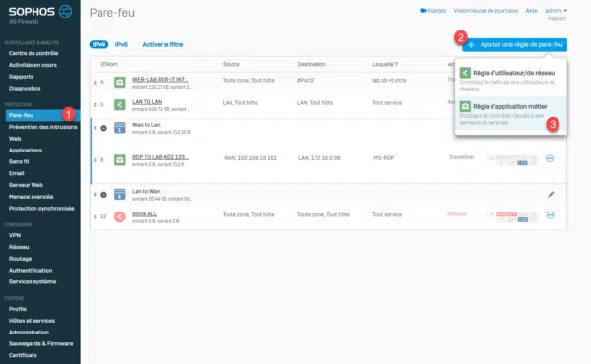Click the security feature indicators on Block ALL row
The image size is (591, 364).
pyautogui.click(x=512, y=216)
